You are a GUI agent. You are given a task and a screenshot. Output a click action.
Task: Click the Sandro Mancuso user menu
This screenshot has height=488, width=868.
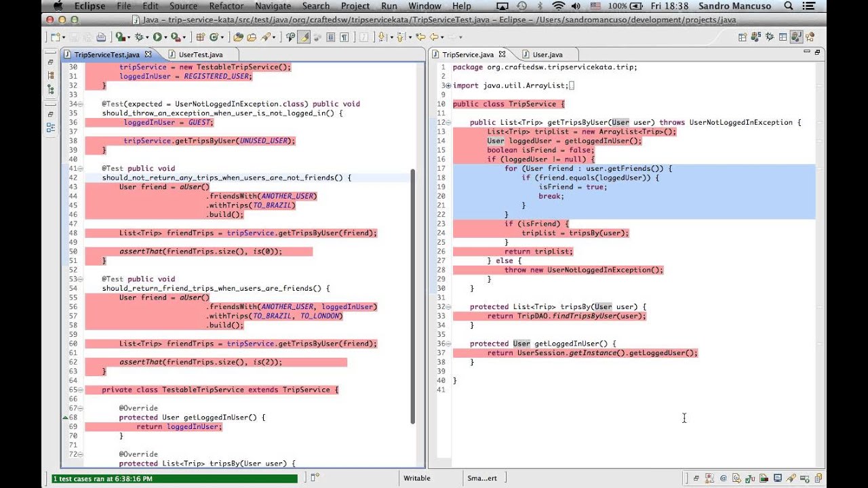(x=735, y=6)
